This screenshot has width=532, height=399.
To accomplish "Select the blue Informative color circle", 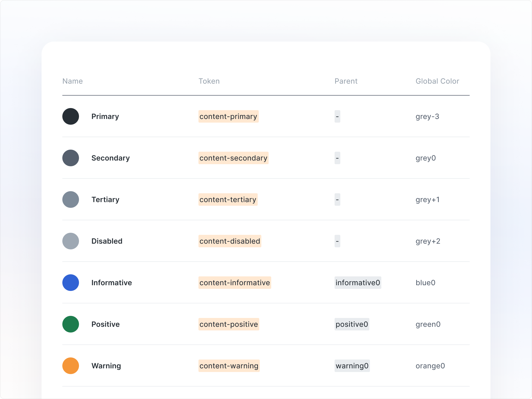I will click(71, 283).
